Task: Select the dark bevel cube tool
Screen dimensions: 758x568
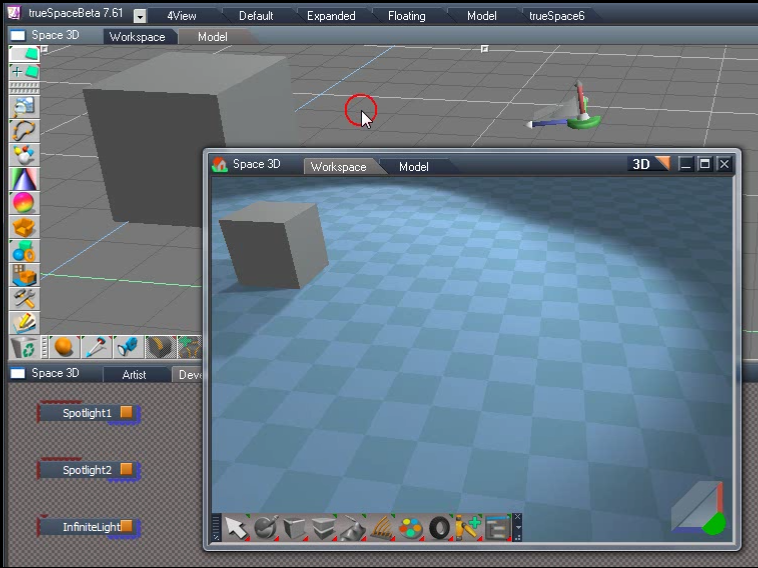Action: click(x=160, y=347)
